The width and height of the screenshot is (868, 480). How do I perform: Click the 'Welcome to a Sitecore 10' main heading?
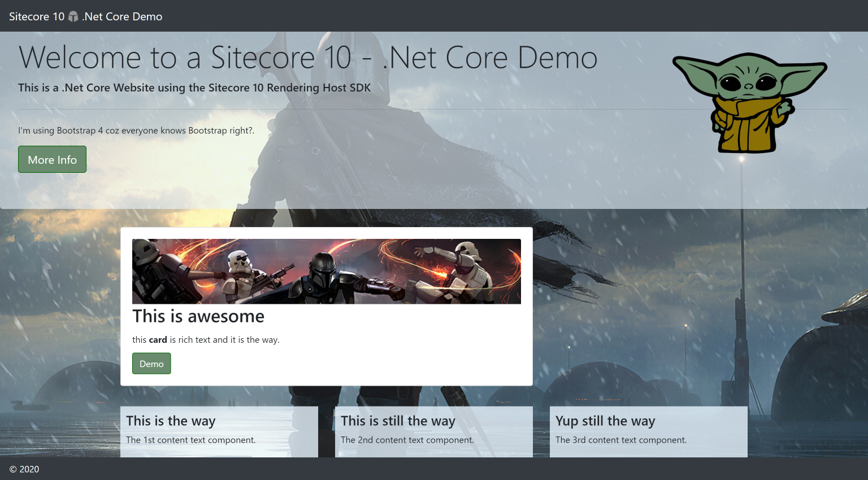[x=308, y=58]
